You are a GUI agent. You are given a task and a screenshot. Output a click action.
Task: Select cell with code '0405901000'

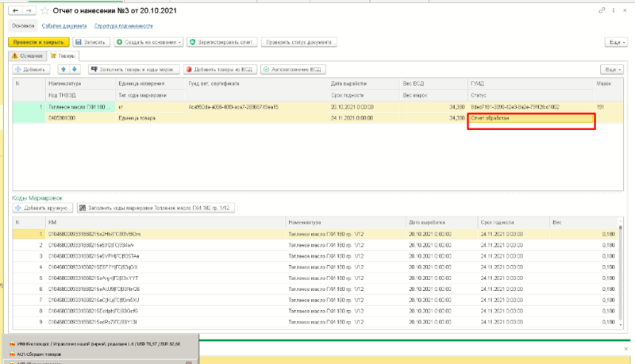point(80,118)
